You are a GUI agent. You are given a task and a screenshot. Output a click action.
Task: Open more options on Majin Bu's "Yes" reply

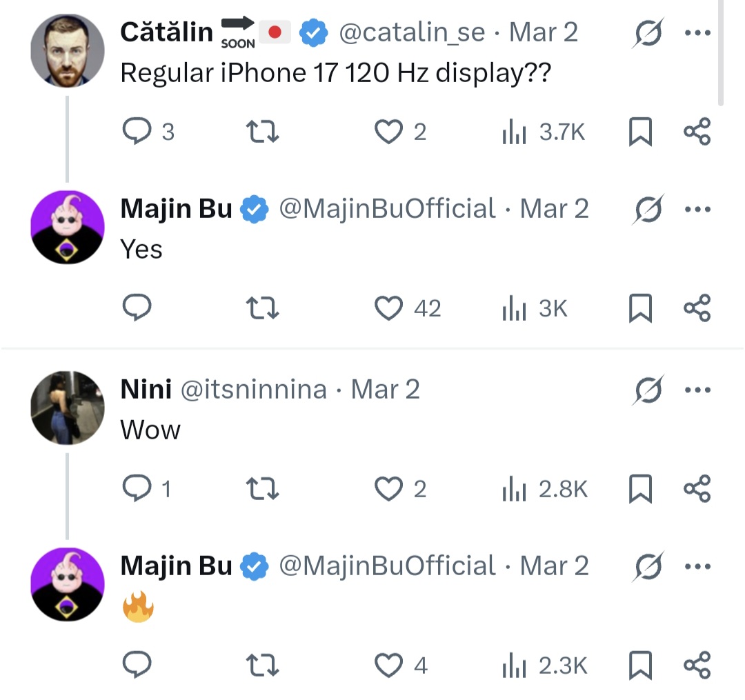697,210
